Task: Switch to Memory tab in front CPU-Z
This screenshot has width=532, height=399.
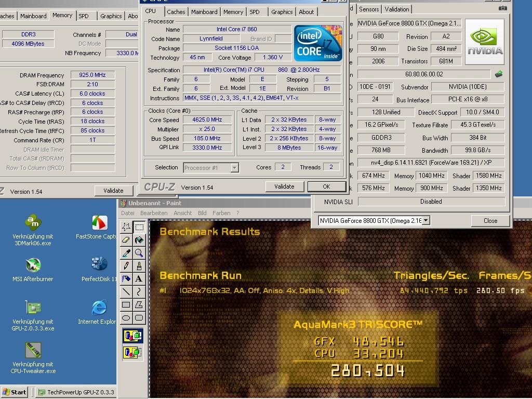Action: pos(233,12)
